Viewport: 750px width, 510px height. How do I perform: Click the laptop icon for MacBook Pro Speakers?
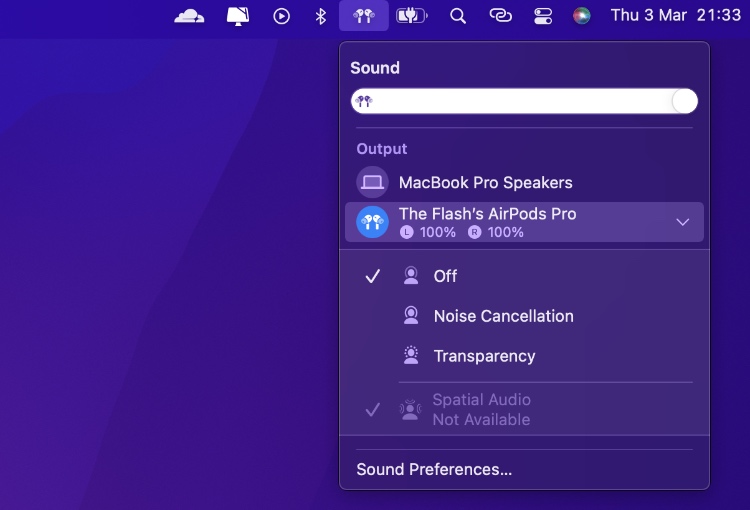pos(372,182)
